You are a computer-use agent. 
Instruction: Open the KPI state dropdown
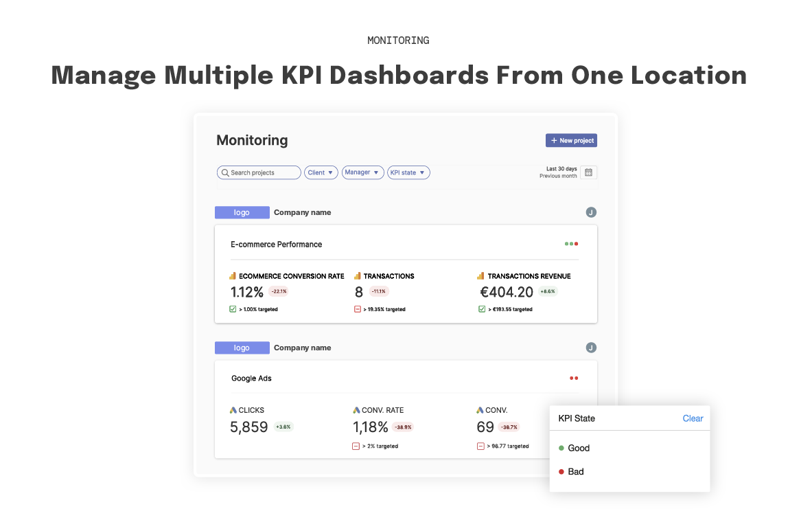point(408,172)
